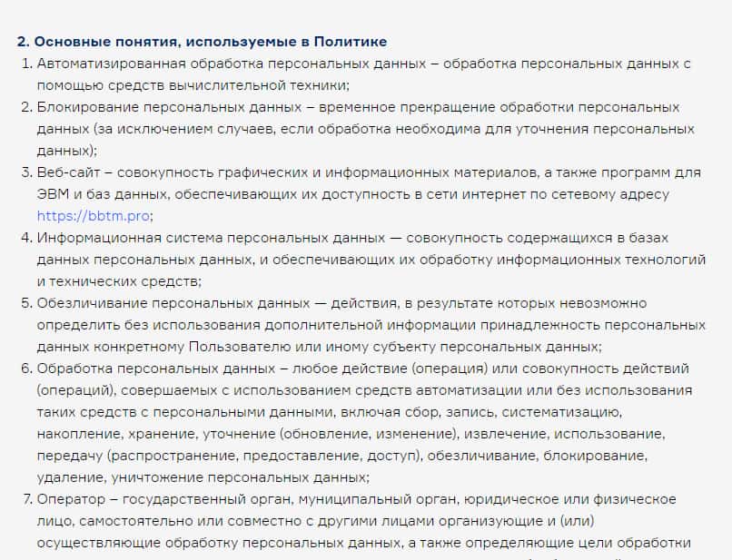The image size is (732, 560).
Task: Open the https://bbtm.pro hyperlink
Action: tap(94, 216)
